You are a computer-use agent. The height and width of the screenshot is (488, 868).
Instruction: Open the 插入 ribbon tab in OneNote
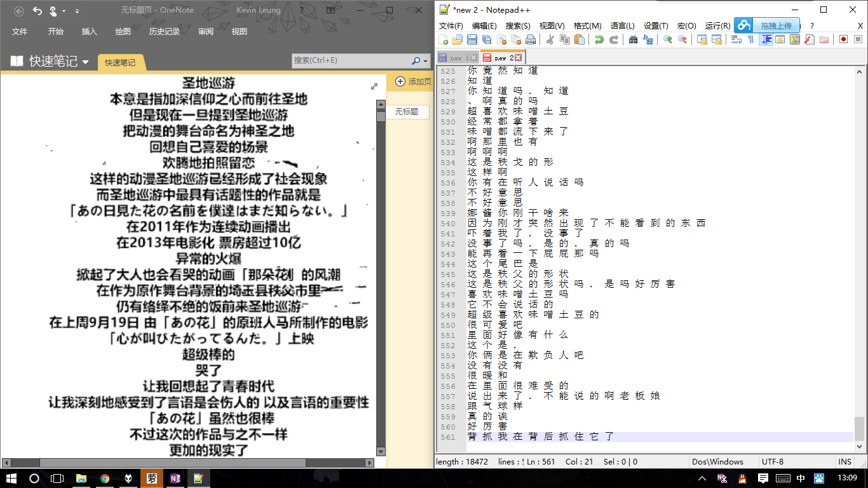pyautogui.click(x=90, y=31)
